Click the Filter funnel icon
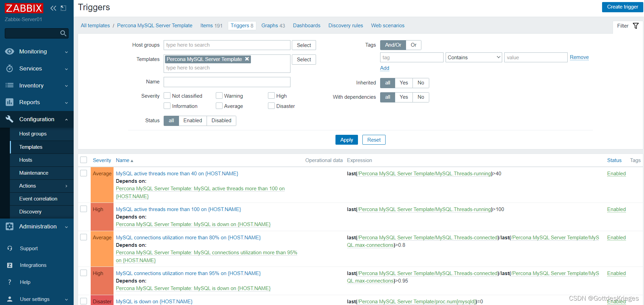The height and width of the screenshot is (305, 644). point(636,26)
